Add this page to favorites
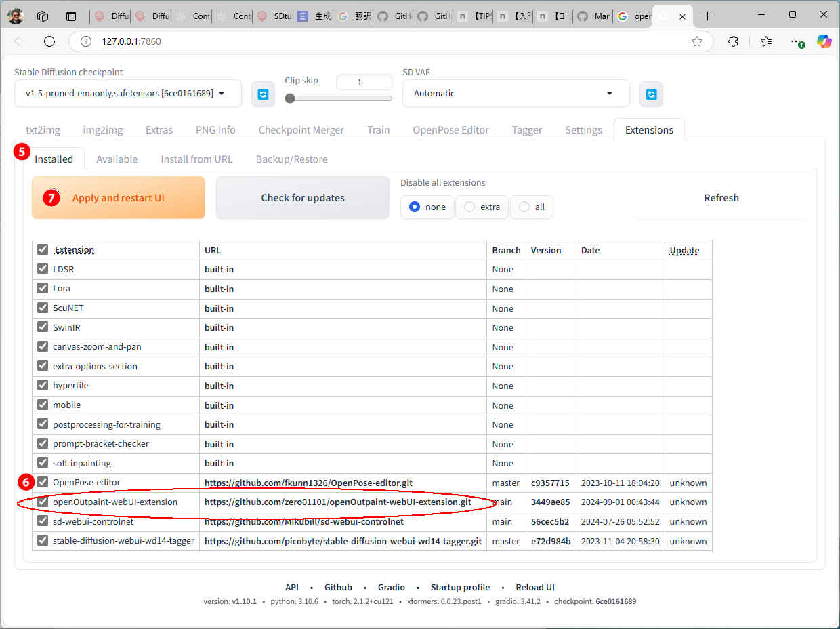Image resolution: width=840 pixels, height=629 pixels. tap(696, 41)
